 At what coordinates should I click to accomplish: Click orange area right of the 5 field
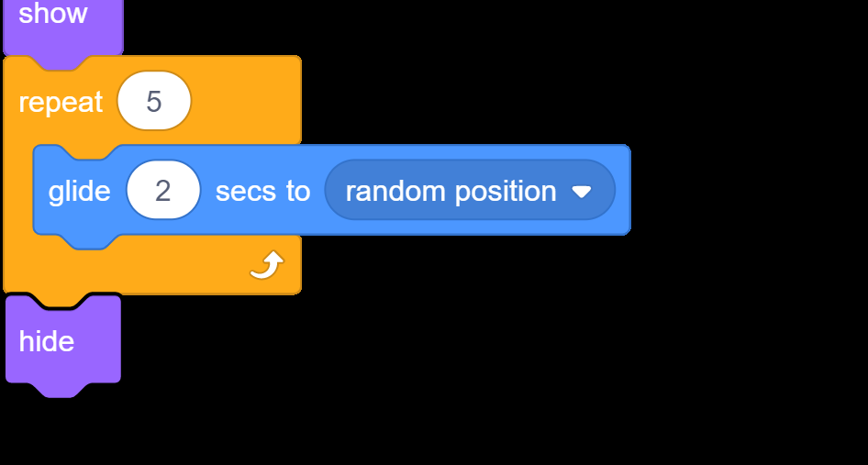point(246,101)
